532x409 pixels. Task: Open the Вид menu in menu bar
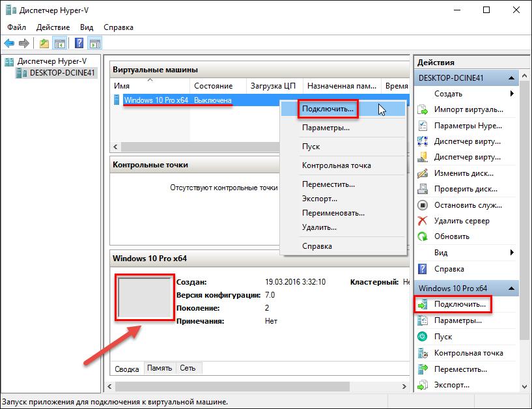pos(87,27)
